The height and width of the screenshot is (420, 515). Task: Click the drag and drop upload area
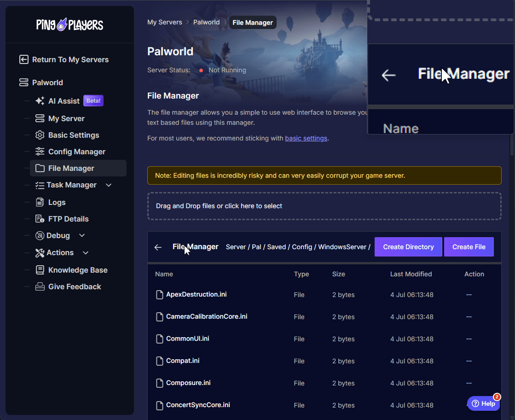[x=324, y=206]
